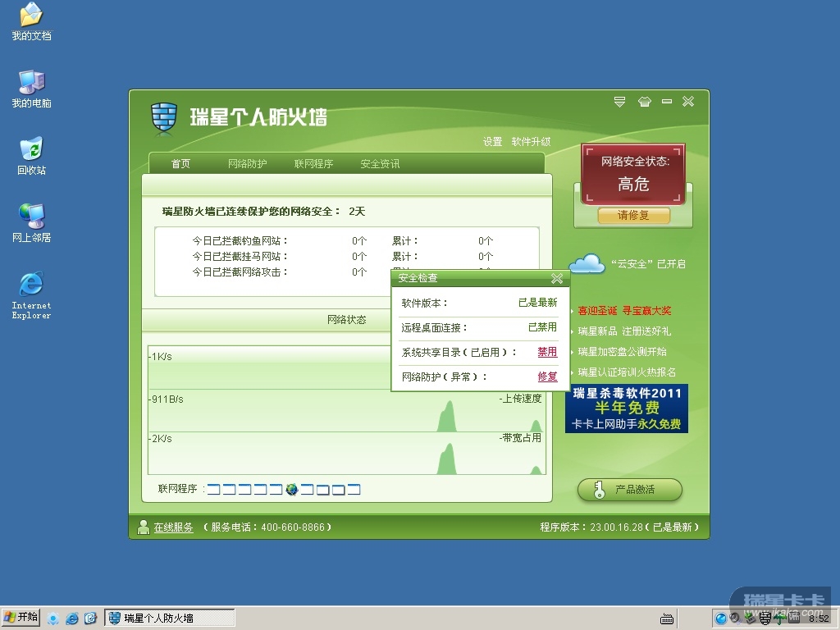Click 程序版本 23.00.16.28 status text
Image resolution: width=840 pixels, height=630 pixels.
pos(619,527)
